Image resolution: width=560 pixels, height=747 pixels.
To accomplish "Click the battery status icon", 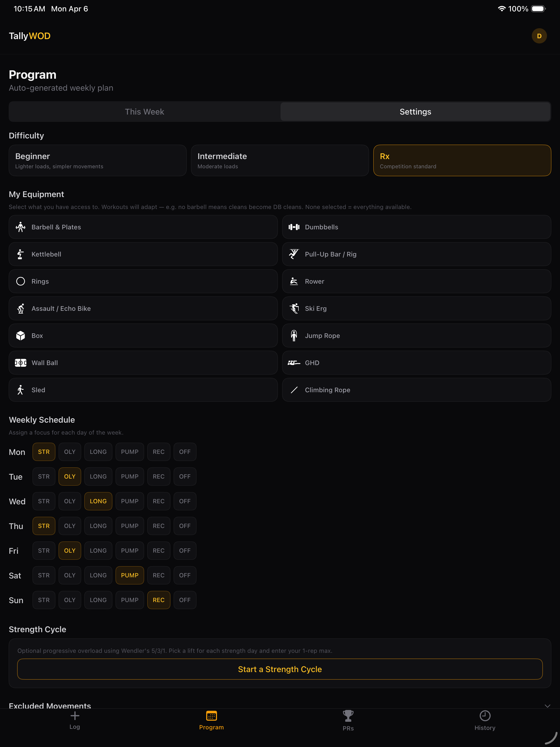I will [538, 9].
